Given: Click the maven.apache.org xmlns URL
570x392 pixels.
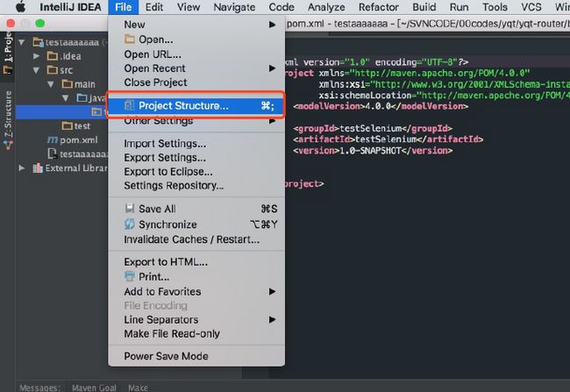Looking at the screenshot, I should [440, 73].
